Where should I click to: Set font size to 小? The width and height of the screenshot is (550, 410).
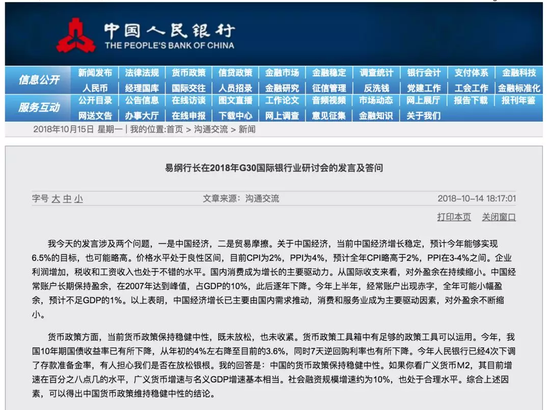pyautogui.click(x=79, y=199)
